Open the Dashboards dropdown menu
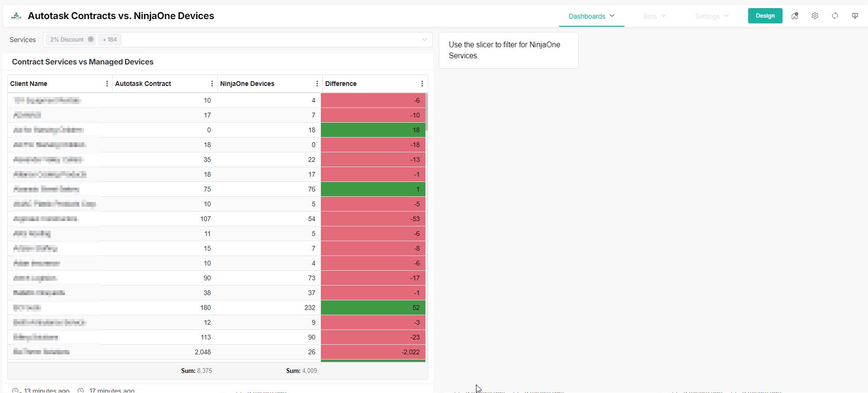This screenshot has height=393, width=868. (x=592, y=16)
